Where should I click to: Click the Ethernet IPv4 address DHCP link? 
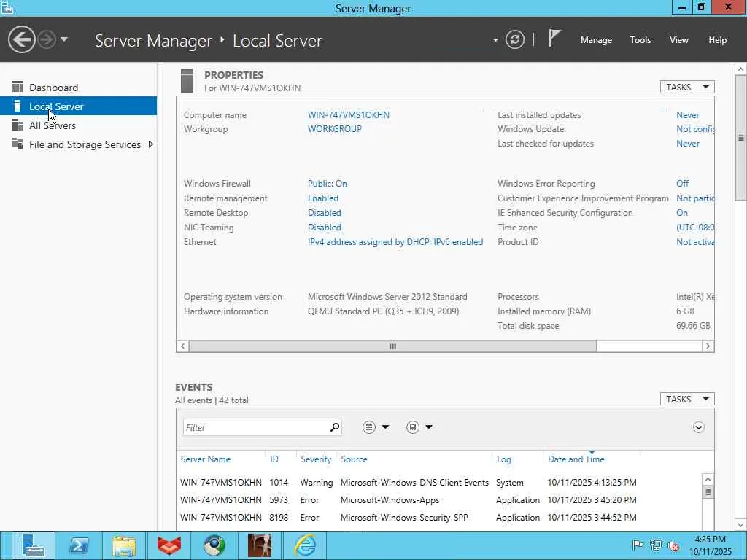coord(395,242)
